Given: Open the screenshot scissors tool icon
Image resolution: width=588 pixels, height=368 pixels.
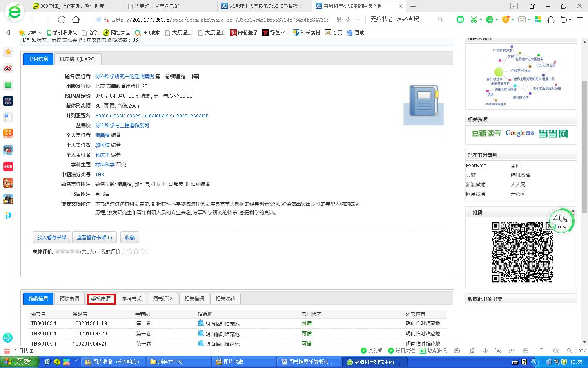Looking at the screenshot, I should click(474, 20).
